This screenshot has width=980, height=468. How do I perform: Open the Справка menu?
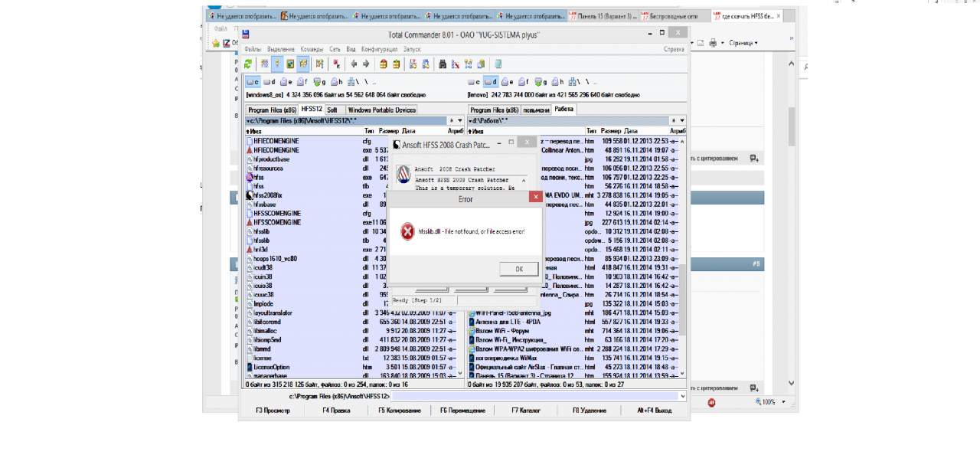[674, 49]
